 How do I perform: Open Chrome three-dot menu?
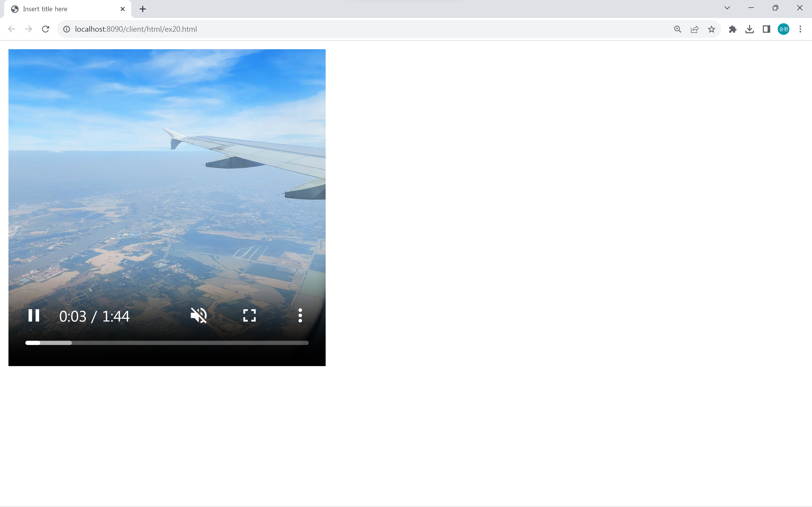[800, 29]
